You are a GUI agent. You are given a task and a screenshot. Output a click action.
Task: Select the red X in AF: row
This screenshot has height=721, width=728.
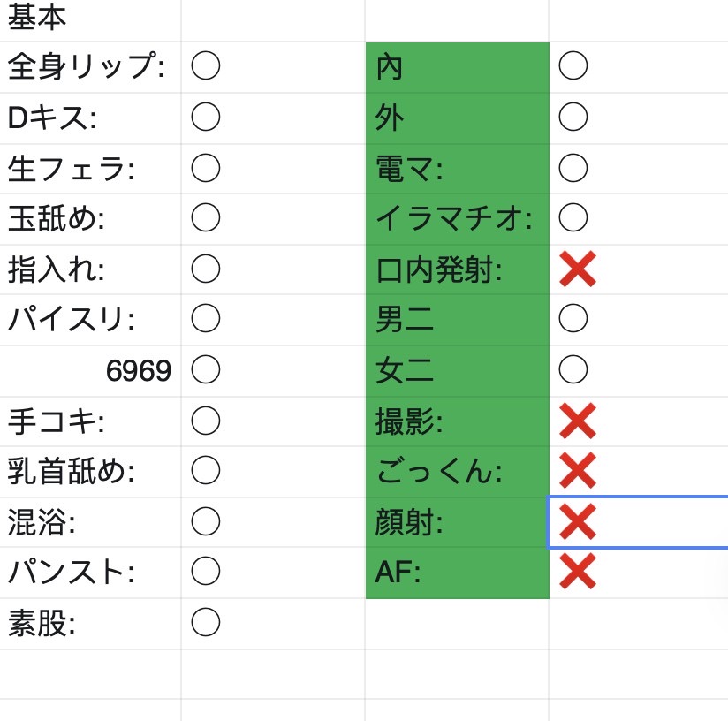point(578,571)
